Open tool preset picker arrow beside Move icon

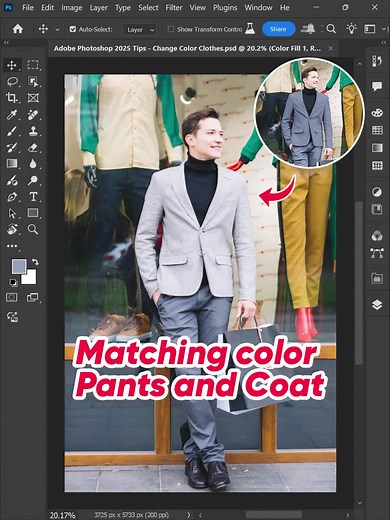[x=57, y=30]
